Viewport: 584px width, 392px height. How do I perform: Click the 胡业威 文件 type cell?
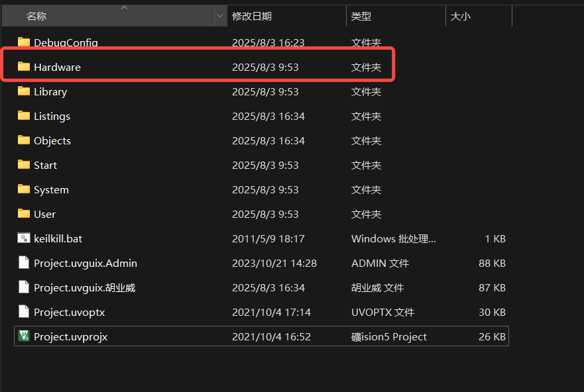coord(377,288)
